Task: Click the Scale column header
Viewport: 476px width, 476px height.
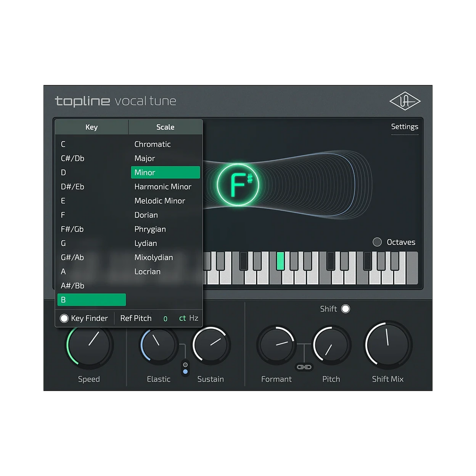Action: tap(165, 127)
